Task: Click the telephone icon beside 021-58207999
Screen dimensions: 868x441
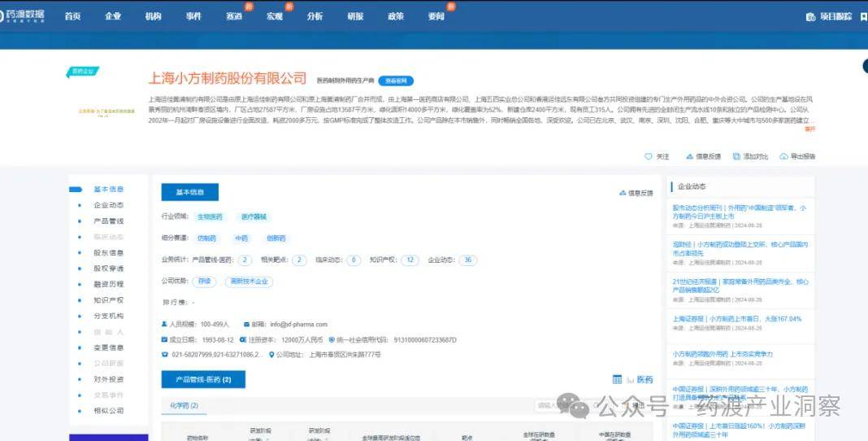Action: coord(164,355)
